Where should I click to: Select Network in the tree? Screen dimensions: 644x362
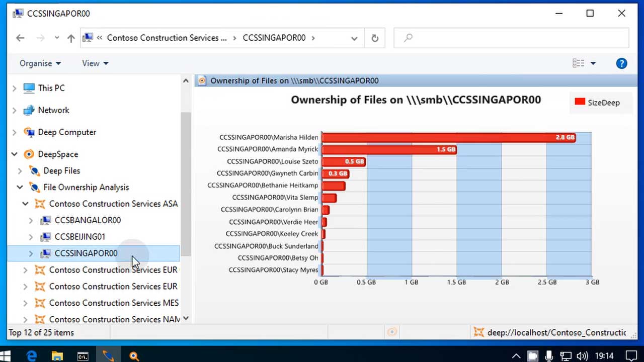click(x=53, y=110)
